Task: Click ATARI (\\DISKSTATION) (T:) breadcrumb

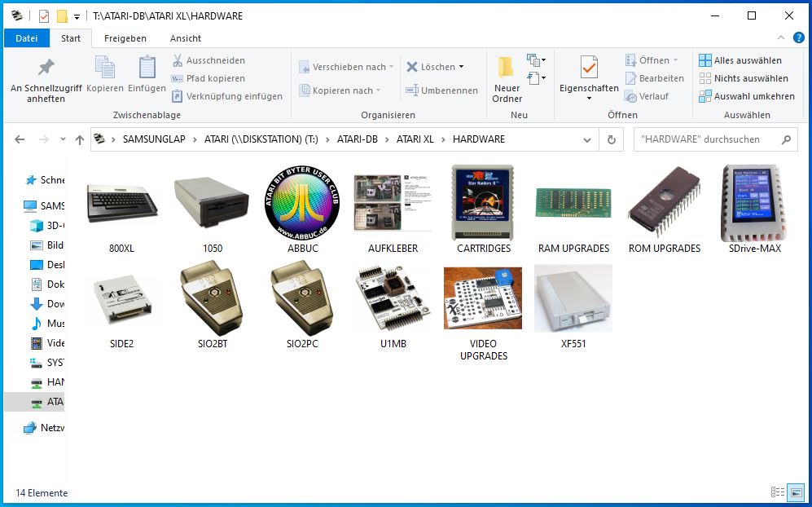Action: click(261, 139)
